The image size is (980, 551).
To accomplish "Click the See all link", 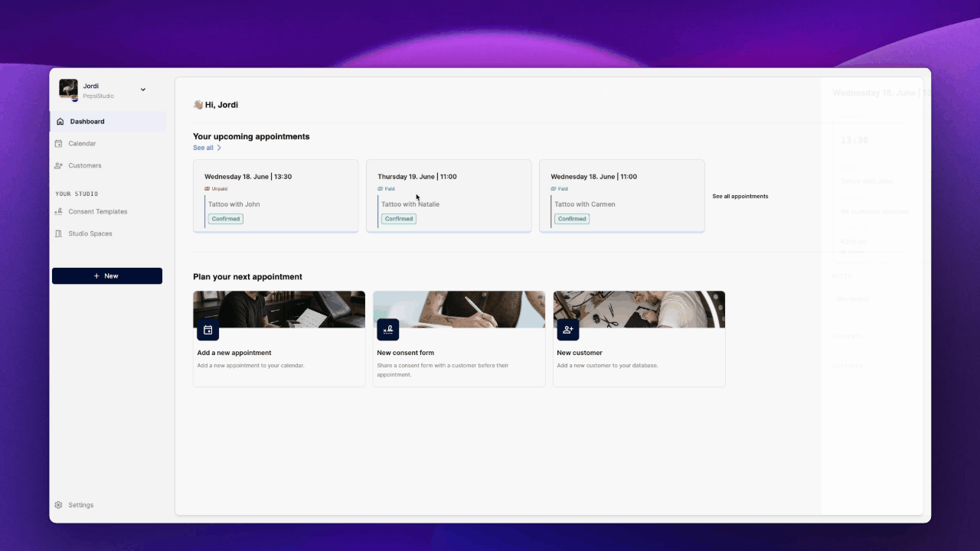I will pyautogui.click(x=203, y=148).
